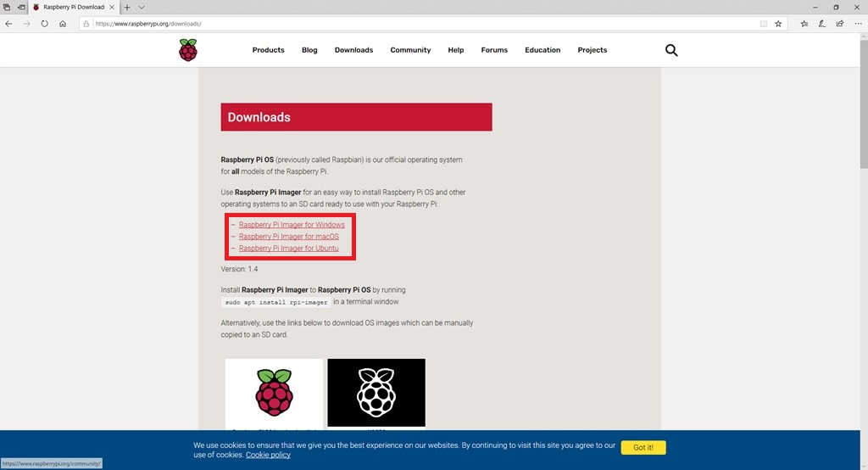
Task: Open the browser home page icon
Action: [63, 24]
